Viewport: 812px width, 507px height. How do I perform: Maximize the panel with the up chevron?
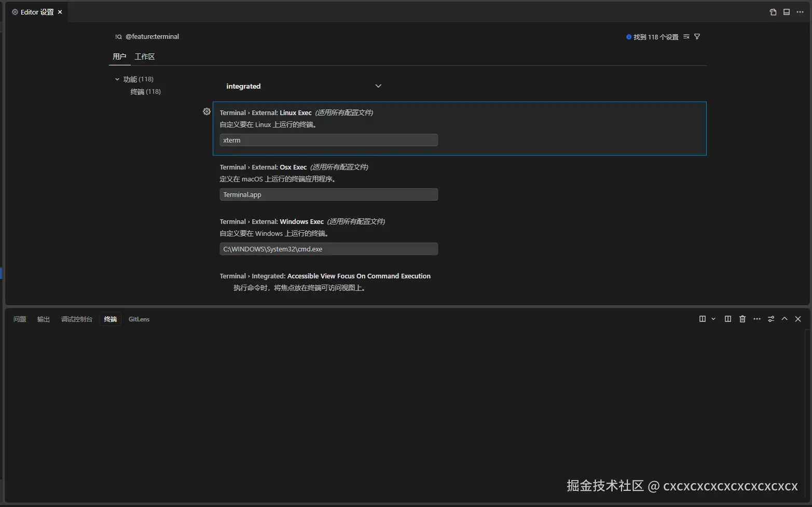click(x=785, y=319)
